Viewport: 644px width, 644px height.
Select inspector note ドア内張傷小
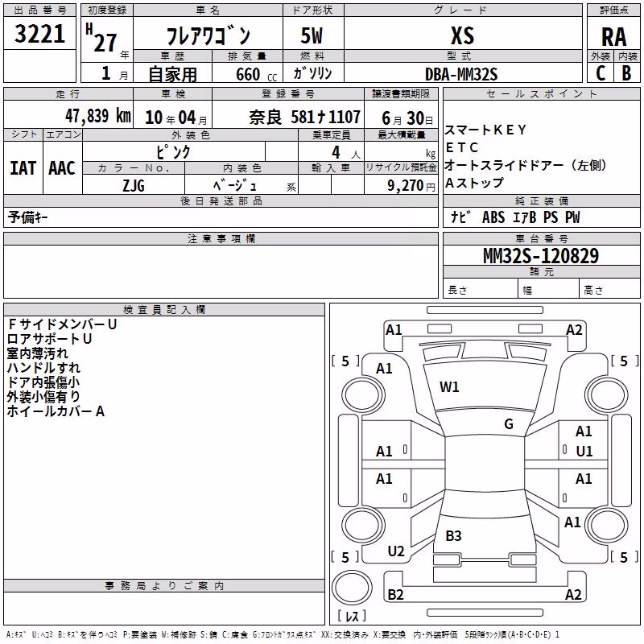pyautogui.click(x=43, y=382)
